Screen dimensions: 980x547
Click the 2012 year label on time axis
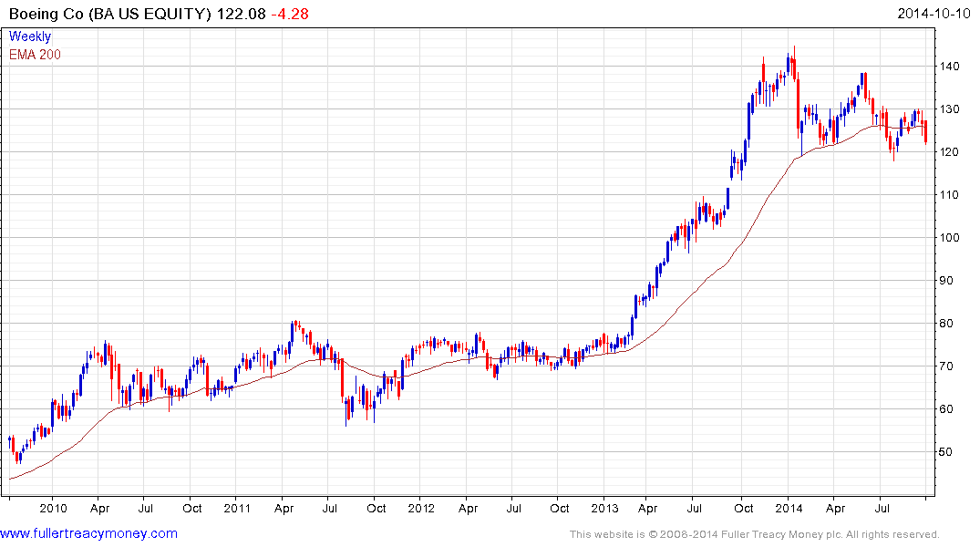coord(420,508)
